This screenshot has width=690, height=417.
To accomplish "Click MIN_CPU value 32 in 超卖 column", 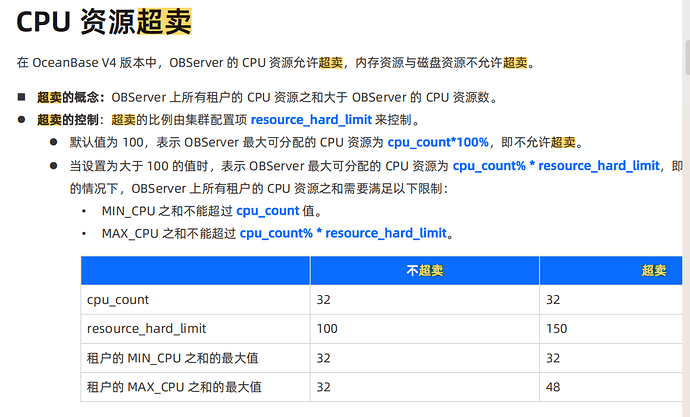I will pyautogui.click(x=553, y=358).
